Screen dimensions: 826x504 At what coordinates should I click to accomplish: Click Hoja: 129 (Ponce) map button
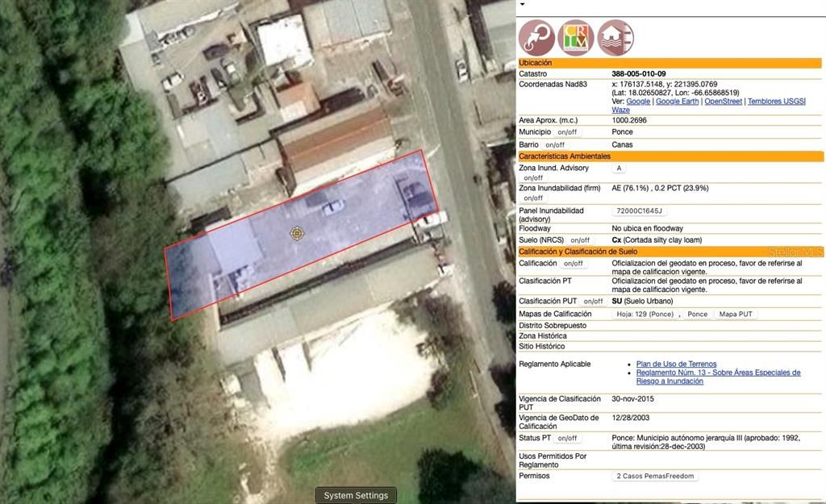pyautogui.click(x=645, y=314)
